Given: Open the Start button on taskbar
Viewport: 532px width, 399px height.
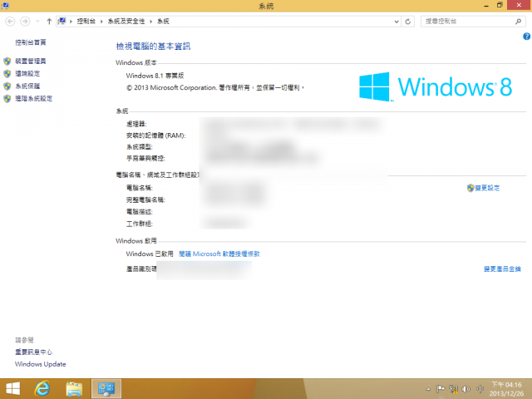Looking at the screenshot, I should (13, 389).
